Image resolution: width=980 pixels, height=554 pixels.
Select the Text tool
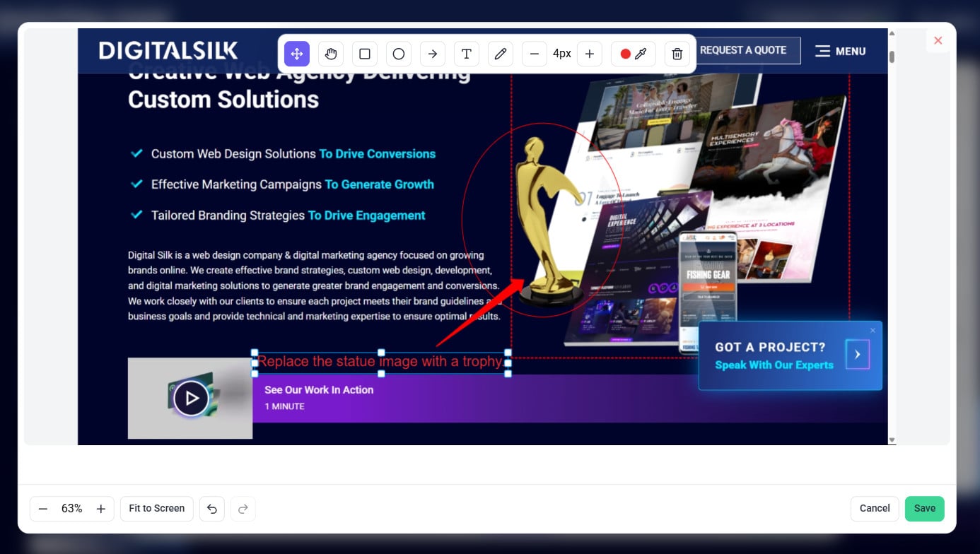pyautogui.click(x=467, y=54)
